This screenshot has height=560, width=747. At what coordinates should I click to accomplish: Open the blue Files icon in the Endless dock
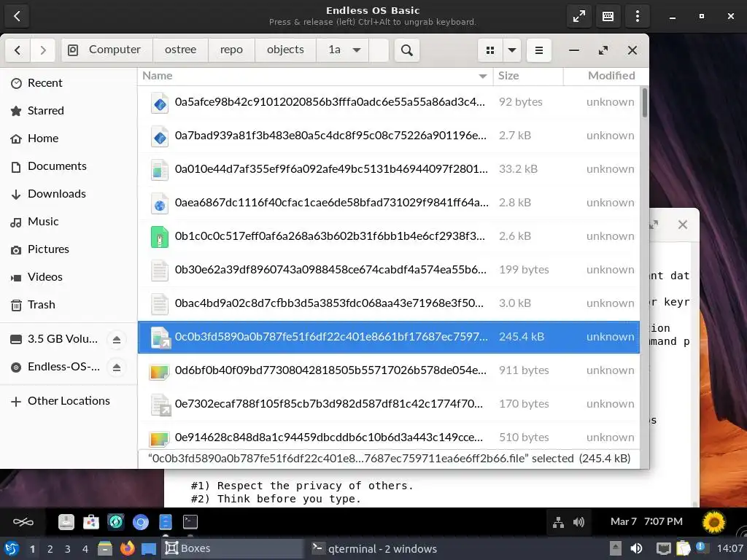166,522
